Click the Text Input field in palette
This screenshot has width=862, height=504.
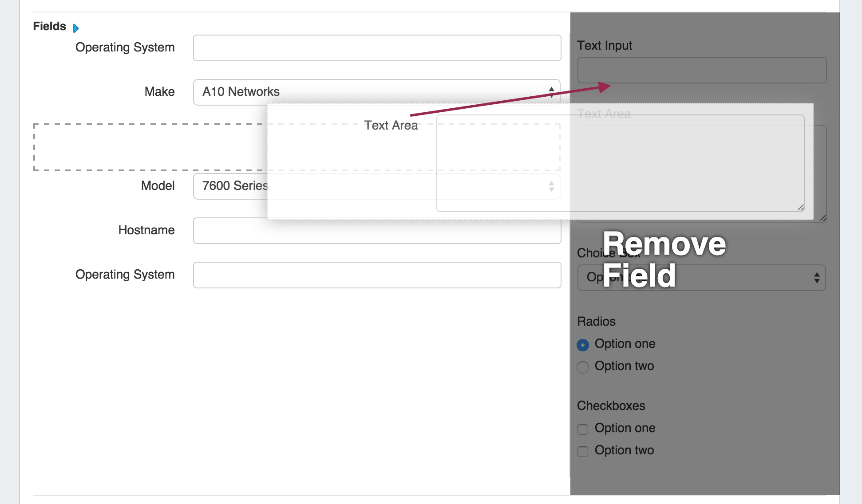click(x=701, y=70)
